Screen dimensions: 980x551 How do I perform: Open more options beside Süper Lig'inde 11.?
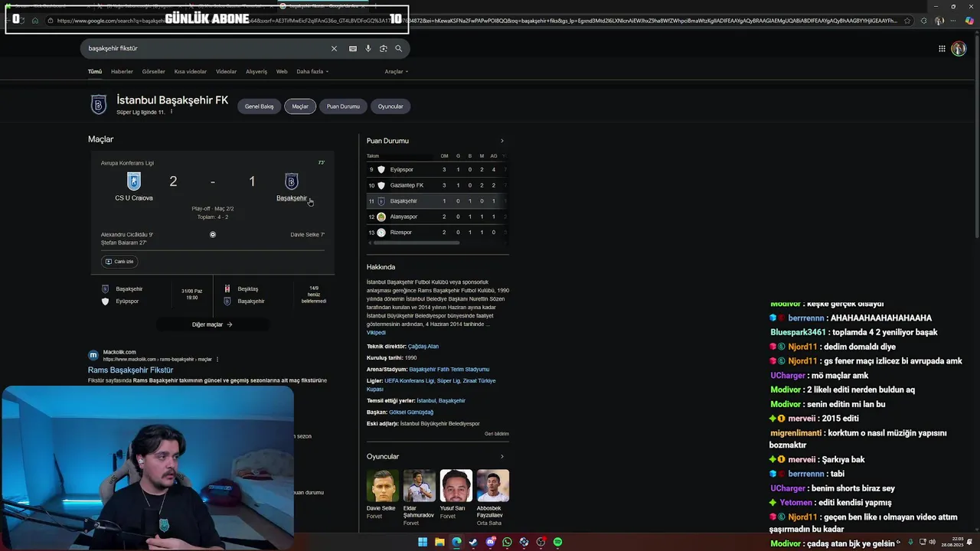pos(171,112)
